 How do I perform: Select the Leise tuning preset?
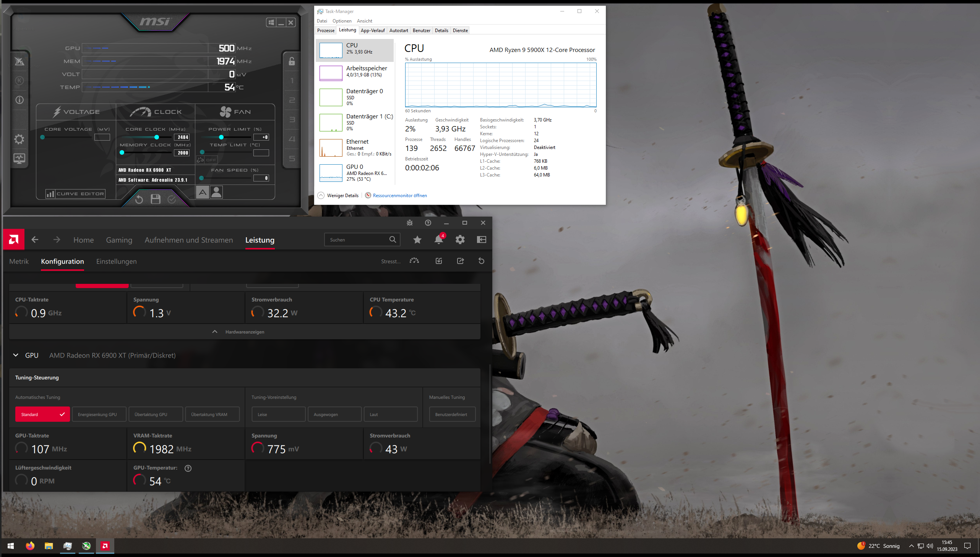tap(278, 414)
